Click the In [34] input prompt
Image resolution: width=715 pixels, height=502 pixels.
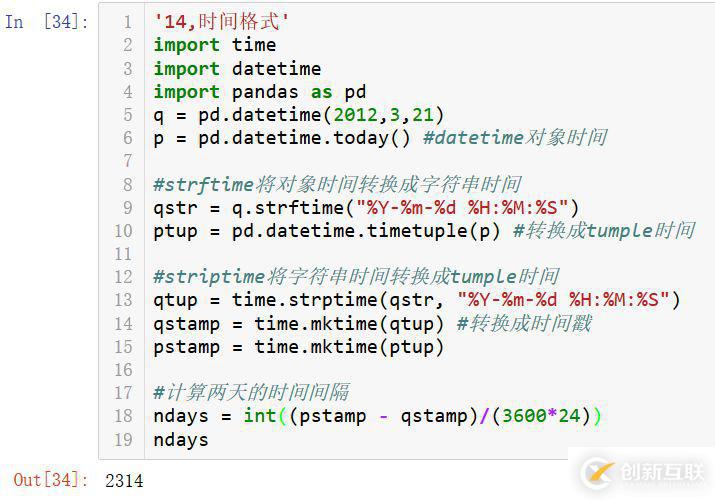click(47, 22)
